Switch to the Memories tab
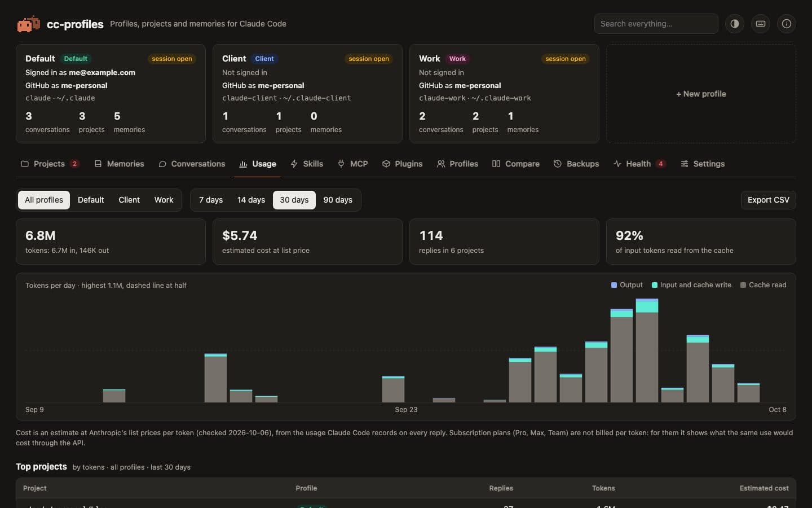 click(x=119, y=164)
